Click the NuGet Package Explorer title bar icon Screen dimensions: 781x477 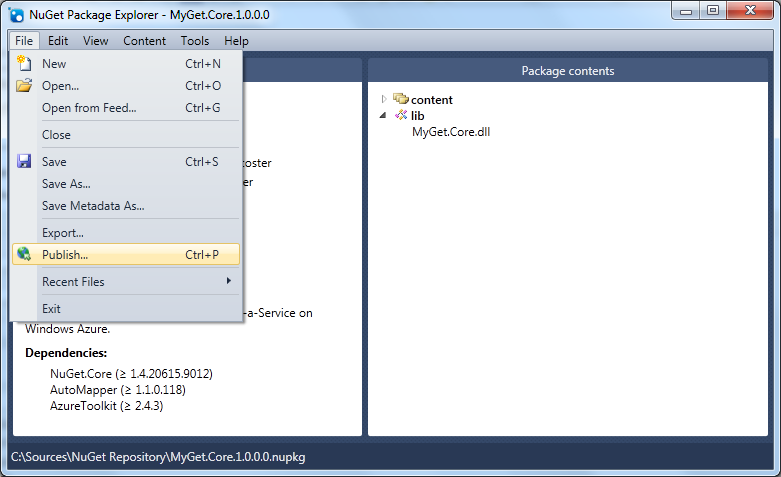click(16, 15)
